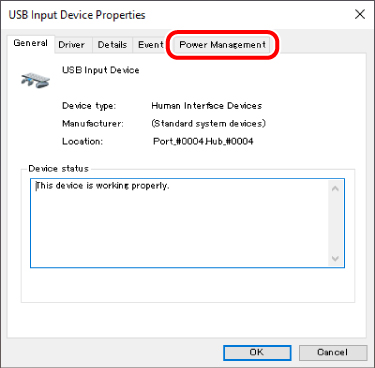Click the dialog title bar text
The width and height of the screenshot is (375, 368).
77,15
